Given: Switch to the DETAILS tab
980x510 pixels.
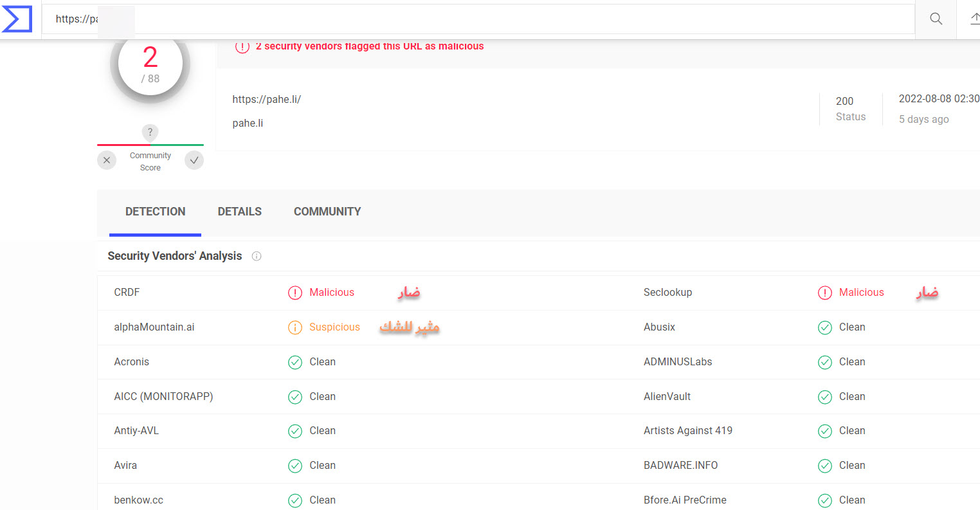Looking at the screenshot, I should coord(239,212).
